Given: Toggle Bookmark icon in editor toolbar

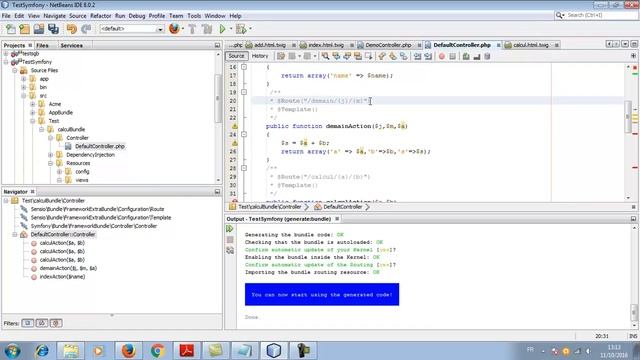Looking at the screenshot, I should point(403,56).
